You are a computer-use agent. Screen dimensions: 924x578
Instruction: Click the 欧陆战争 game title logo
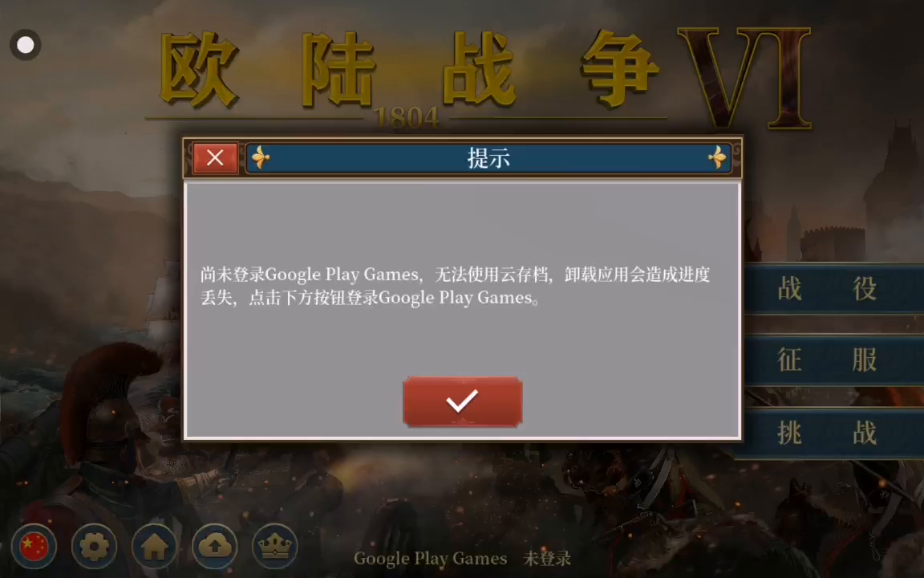point(410,70)
